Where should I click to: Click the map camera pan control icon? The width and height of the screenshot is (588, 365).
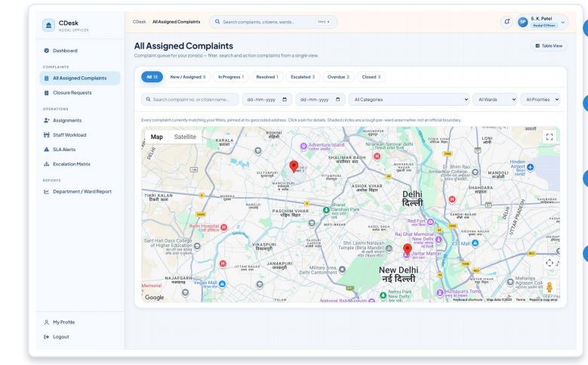tap(550, 263)
